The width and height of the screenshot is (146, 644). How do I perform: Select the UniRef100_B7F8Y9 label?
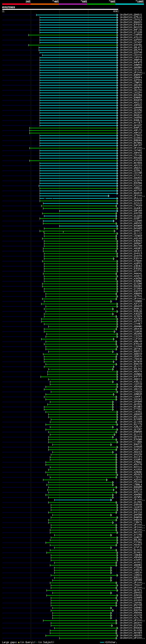coord(131,25)
